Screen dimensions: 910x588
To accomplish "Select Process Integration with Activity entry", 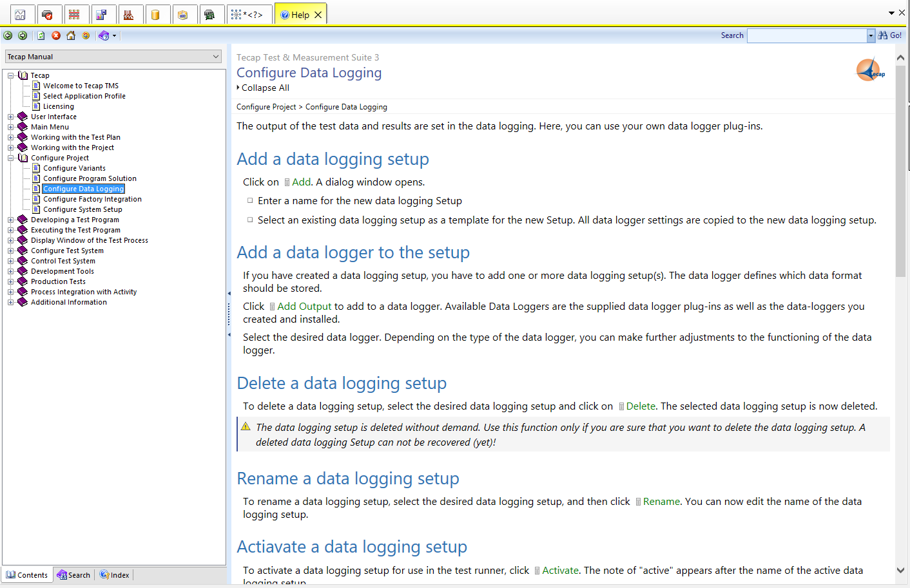I will pos(84,292).
